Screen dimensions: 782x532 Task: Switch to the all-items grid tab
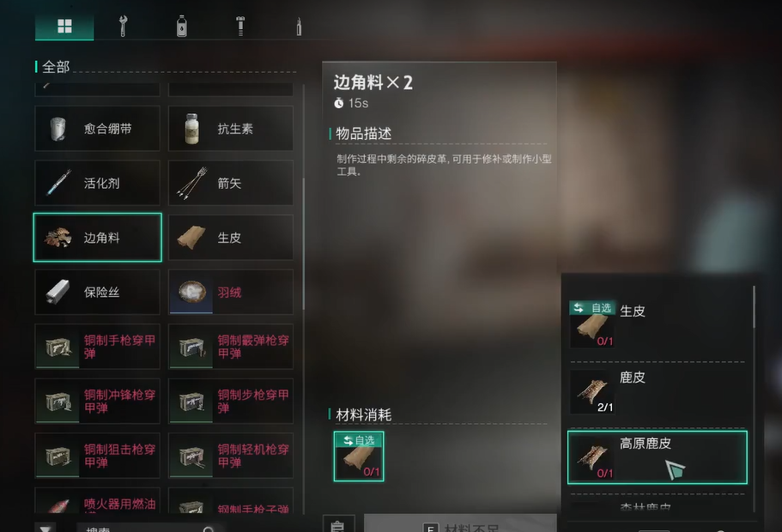pyautogui.click(x=64, y=27)
